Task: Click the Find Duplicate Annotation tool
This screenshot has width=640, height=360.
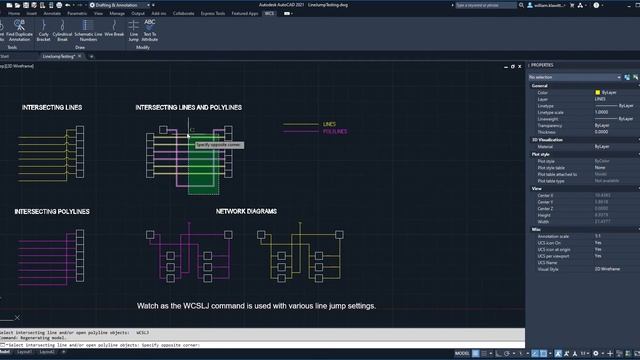Action: click(19, 30)
